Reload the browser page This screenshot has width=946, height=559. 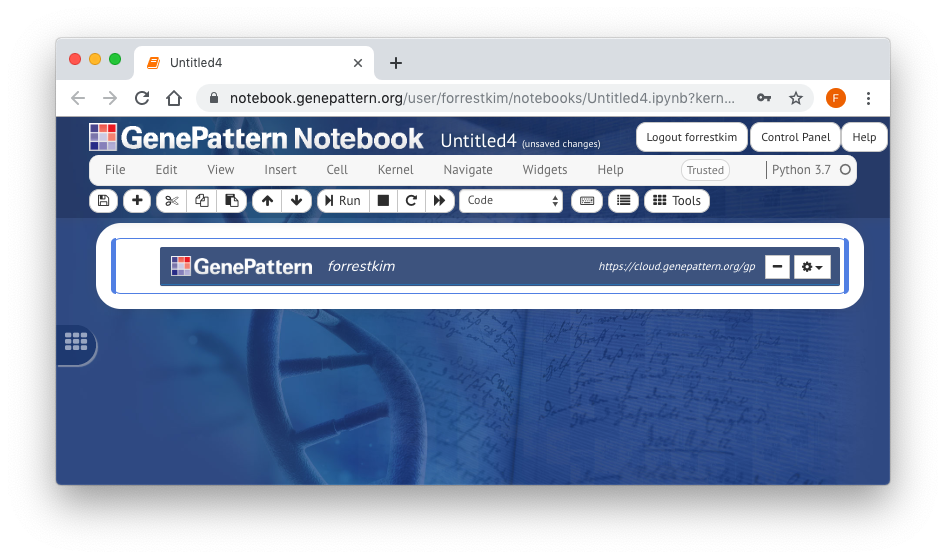point(142,98)
